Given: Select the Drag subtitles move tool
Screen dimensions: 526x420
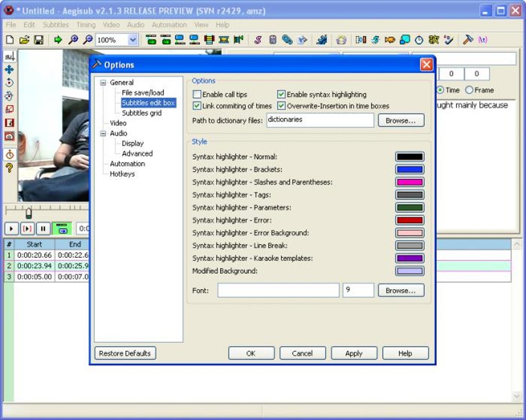Looking at the screenshot, I should click(x=9, y=70).
